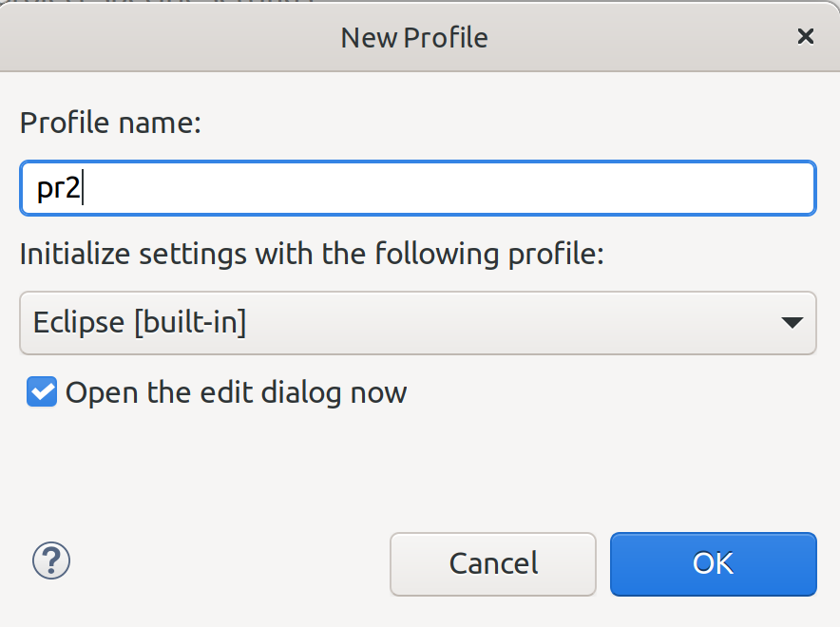Click blank dialog area above the buttons
The image size is (840, 627).
click(418, 465)
